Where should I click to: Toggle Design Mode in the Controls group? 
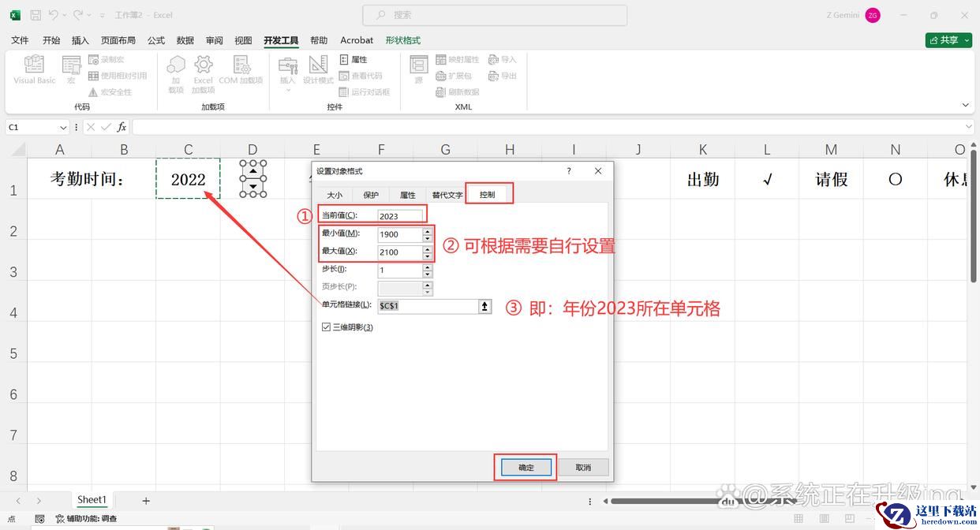tap(319, 66)
